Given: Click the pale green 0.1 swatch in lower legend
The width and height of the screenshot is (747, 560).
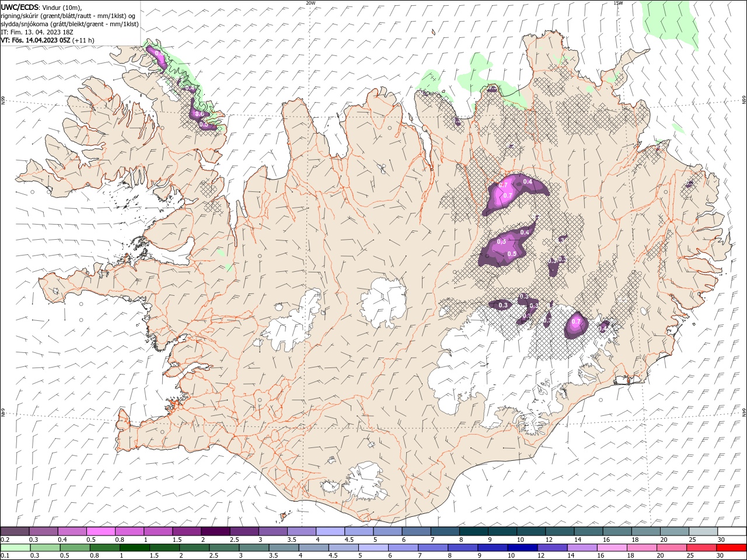Looking at the screenshot, I should [15, 548].
